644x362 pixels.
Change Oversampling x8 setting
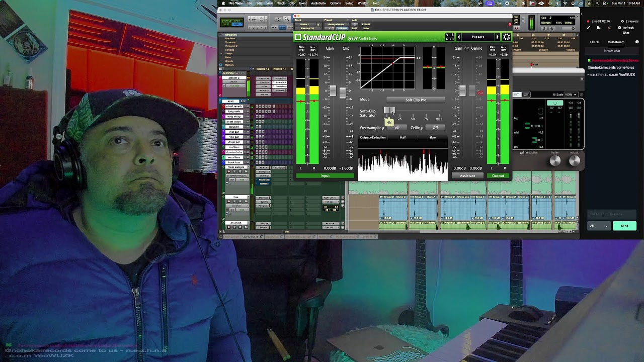(x=397, y=128)
